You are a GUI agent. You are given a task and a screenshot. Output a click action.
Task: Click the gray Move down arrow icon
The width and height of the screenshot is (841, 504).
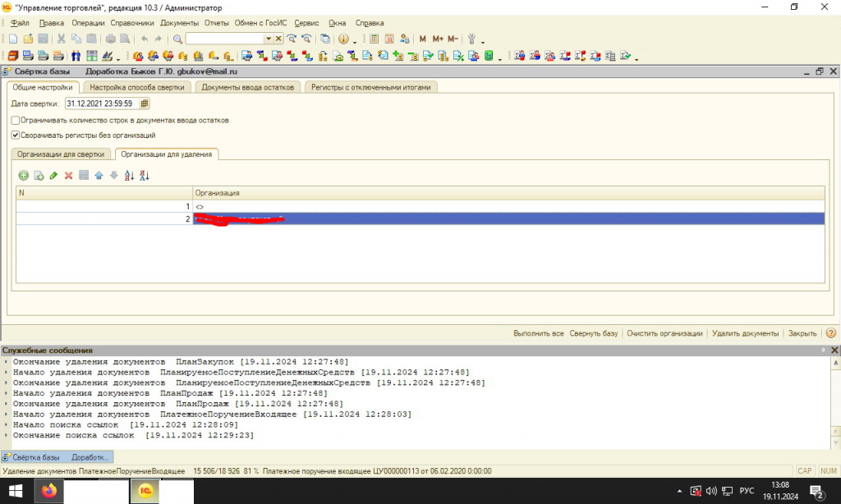(113, 176)
